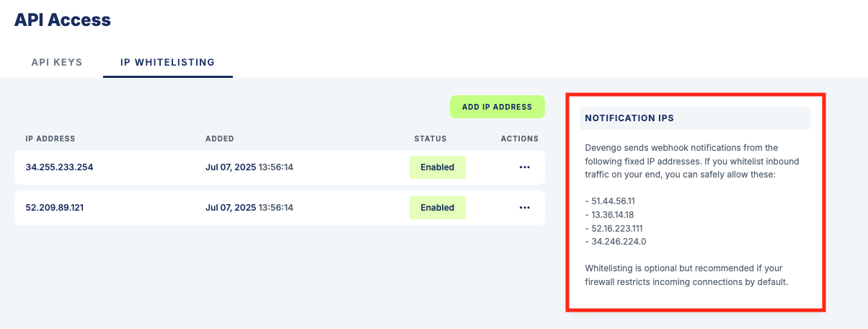Select the 52.209.89.121 IP address row

(x=280, y=208)
